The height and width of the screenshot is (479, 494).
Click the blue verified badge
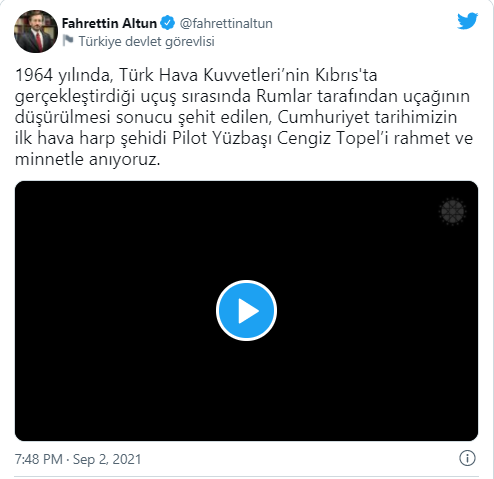pyautogui.click(x=167, y=23)
